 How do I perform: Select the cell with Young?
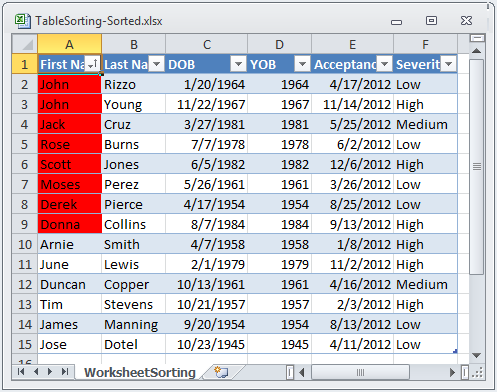pos(134,104)
